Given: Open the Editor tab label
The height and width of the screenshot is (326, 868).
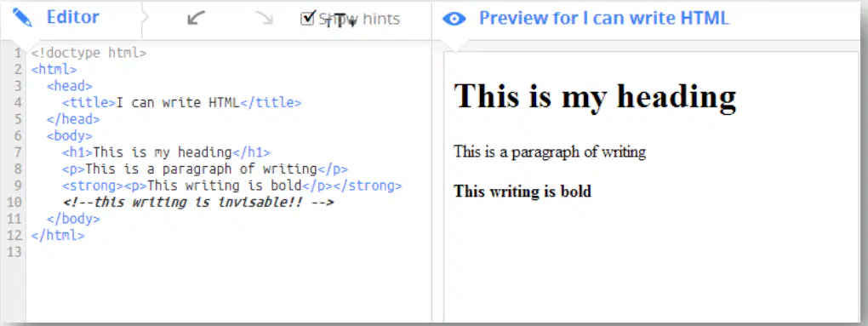Looking at the screenshot, I should pyautogui.click(x=72, y=18).
